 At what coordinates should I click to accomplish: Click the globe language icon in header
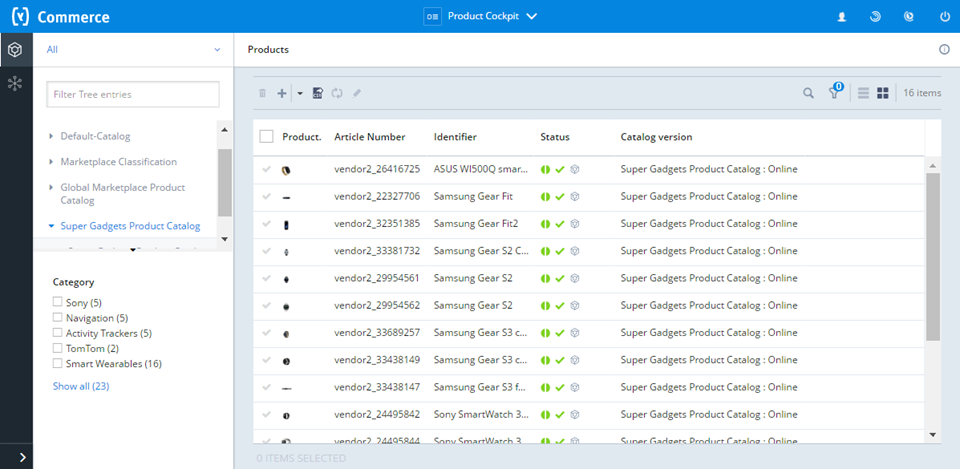click(x=909, y=17)
